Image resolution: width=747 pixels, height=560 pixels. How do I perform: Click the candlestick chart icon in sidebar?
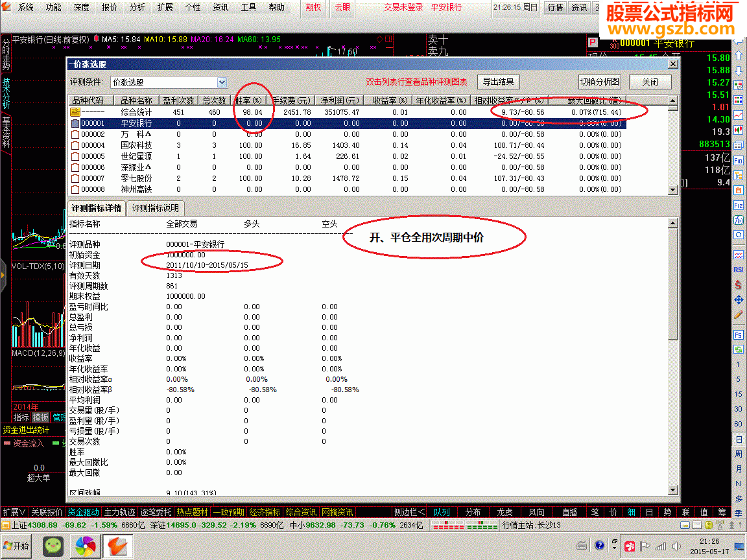739,130
